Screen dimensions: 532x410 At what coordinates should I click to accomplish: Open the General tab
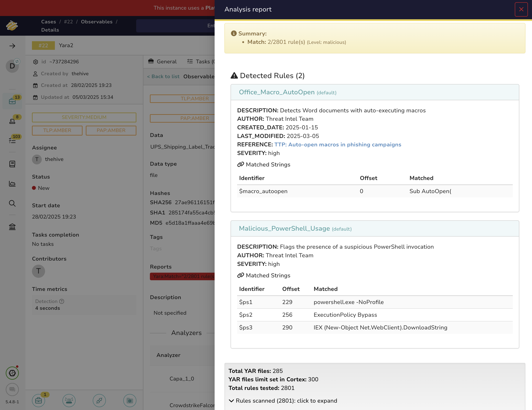coord(162,61)
